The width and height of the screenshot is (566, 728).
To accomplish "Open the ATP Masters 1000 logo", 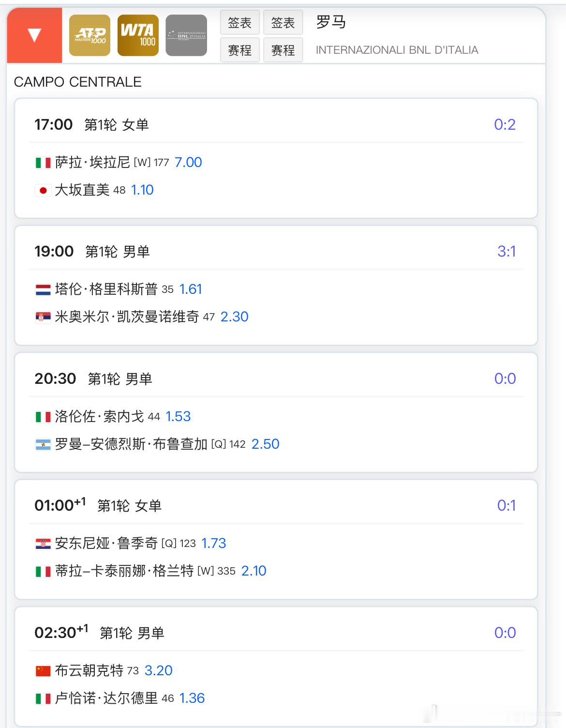I will (x=89, y=35).
